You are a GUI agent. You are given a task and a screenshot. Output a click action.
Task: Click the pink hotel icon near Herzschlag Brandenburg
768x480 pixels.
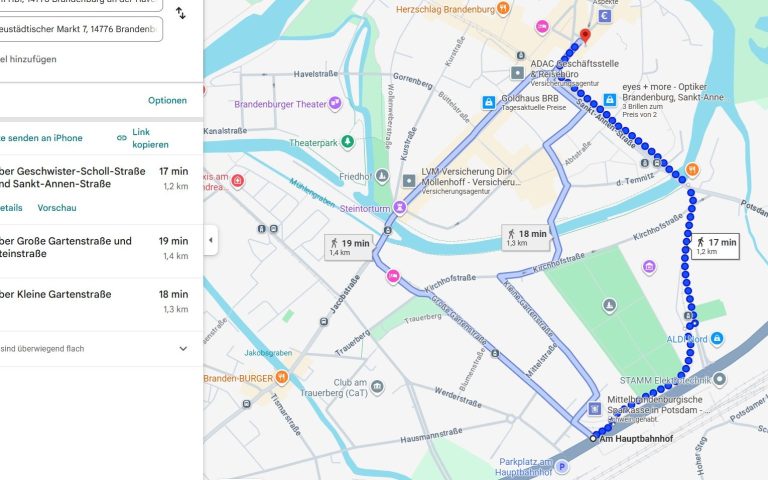(542, 26)
